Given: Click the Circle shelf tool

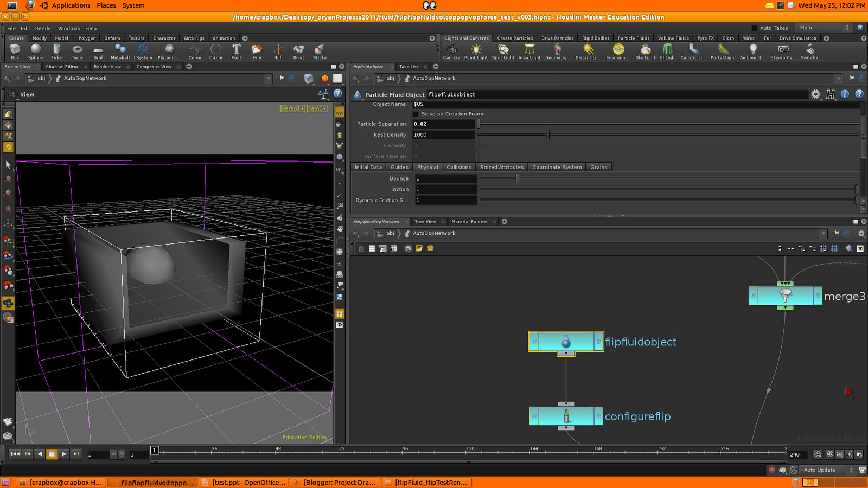Looking at the screenshot, I should [216, 52].
